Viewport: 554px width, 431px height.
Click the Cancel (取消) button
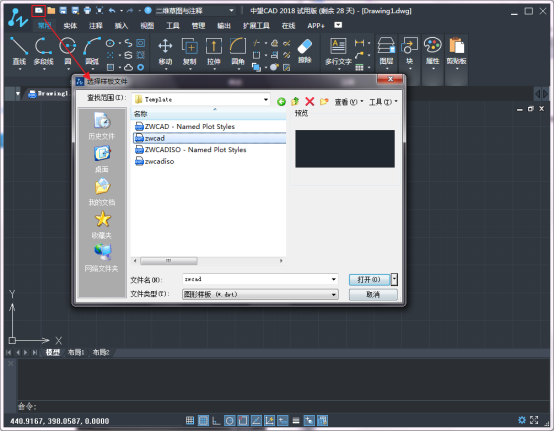[373, 295]
